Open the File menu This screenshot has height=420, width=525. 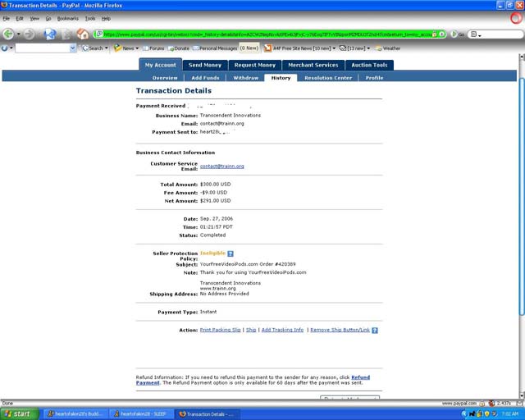point(7,18)
